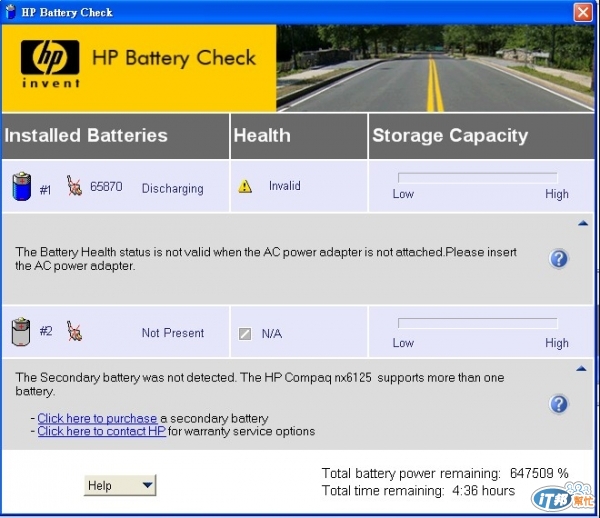Screen dimensions: 600x518
Task: Click battery #1 storage capacity bar
Action: [477, 178]
